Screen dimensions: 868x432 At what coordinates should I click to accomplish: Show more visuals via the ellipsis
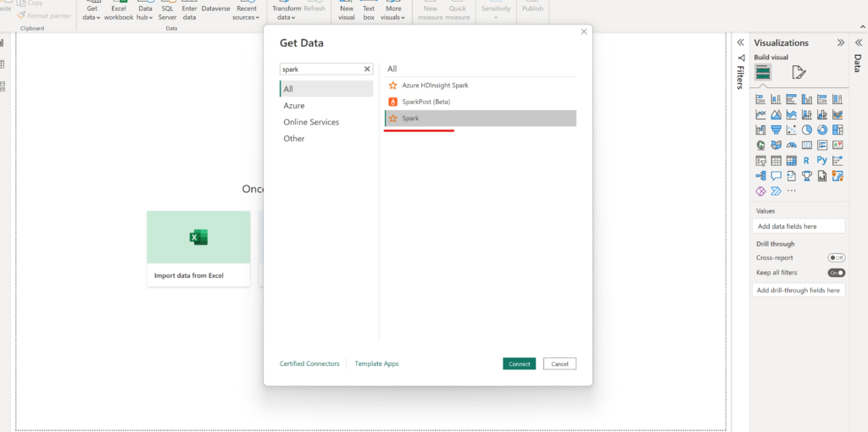(792, 191)
